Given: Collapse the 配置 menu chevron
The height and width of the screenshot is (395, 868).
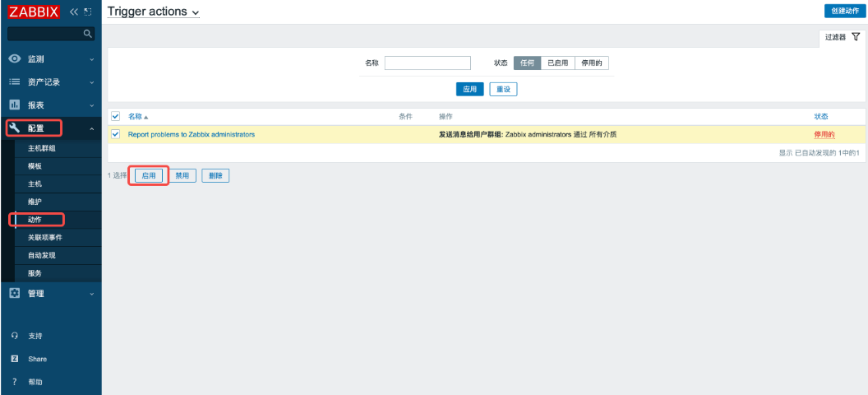Looking at the screenshot, I should tap(92, 129).
